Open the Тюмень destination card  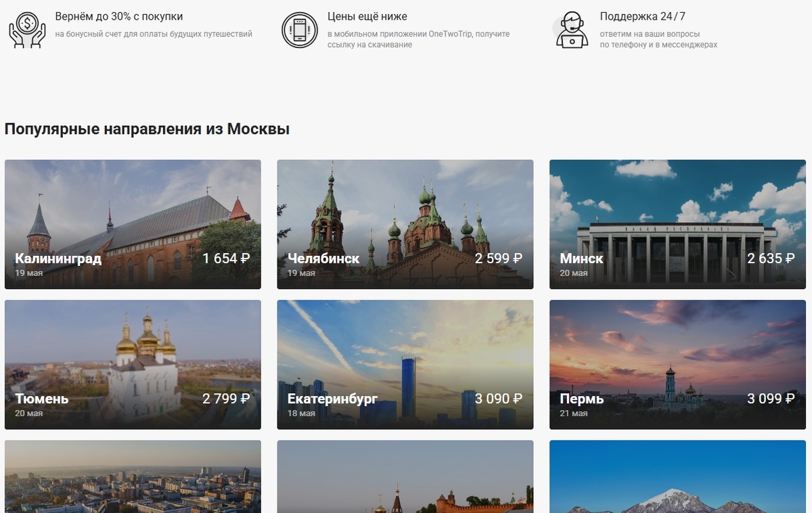point(133,365)
